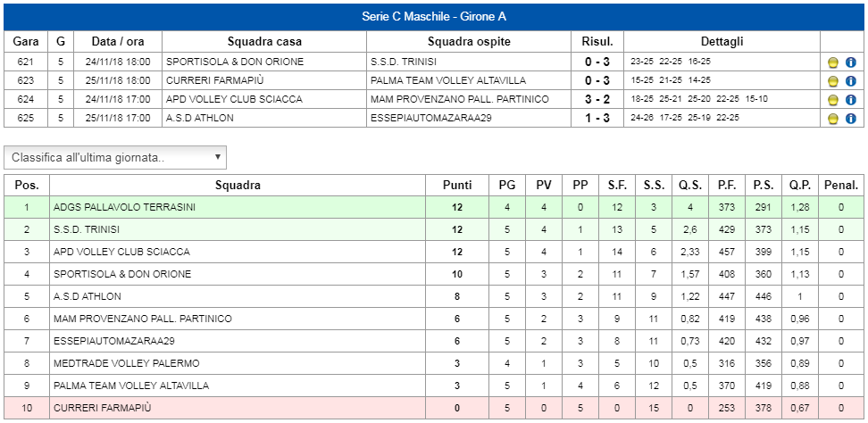Open info icon for match 621
Image resolution: width=868 pixels, height=423 pixels.
[851, 62]
